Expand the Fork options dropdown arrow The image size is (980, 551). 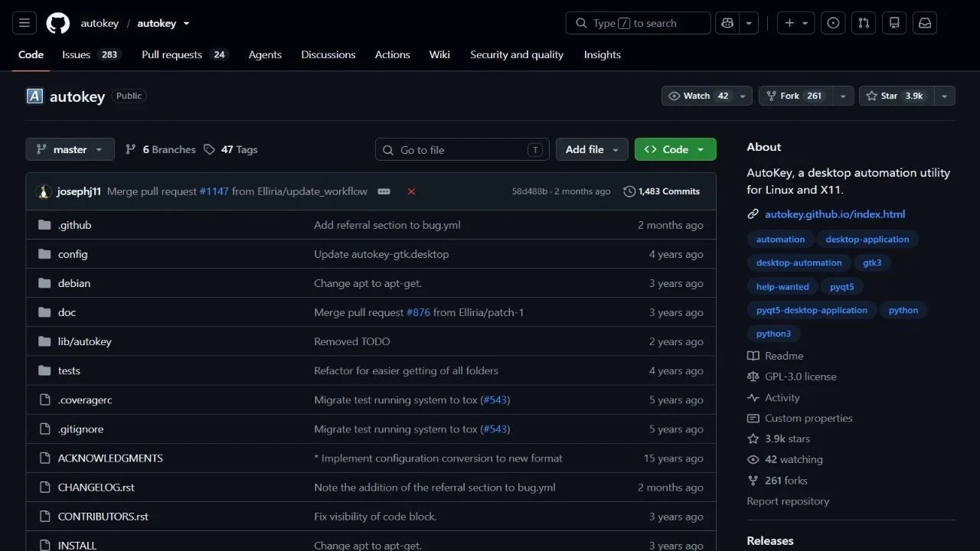tap(843, 96)
